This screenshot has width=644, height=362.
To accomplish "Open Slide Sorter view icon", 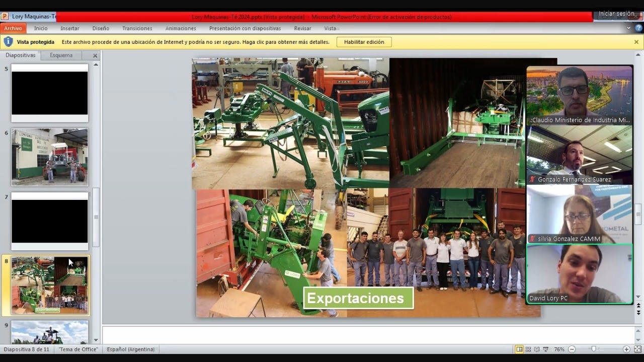I will tap(528, 349).
